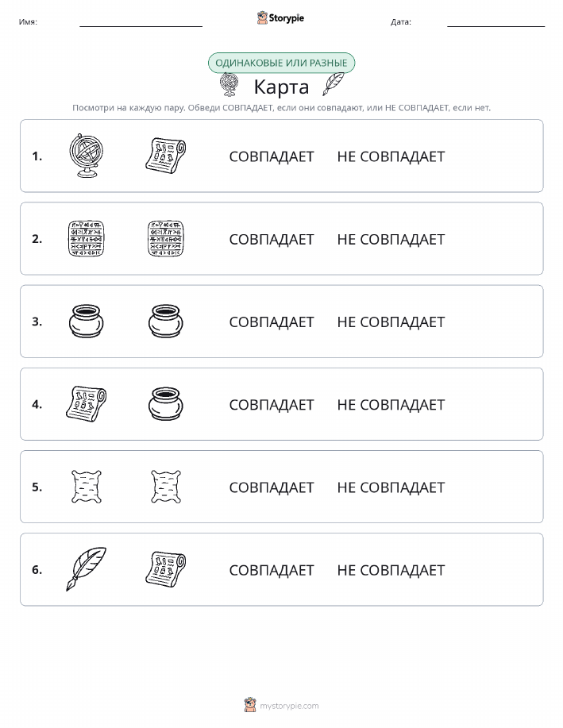Click the globe icon in row 1

pyautogui.click(x=86, y=156)
